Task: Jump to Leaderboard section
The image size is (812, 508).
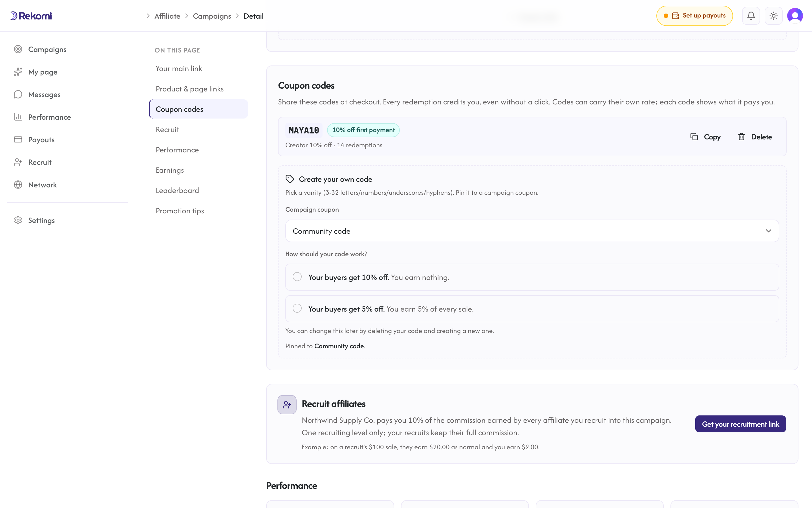Action: point(198,190)
